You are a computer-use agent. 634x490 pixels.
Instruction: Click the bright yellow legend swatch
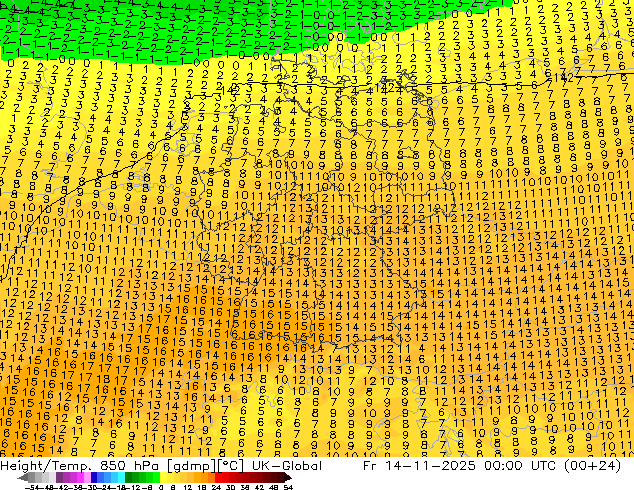pos(163,477)
